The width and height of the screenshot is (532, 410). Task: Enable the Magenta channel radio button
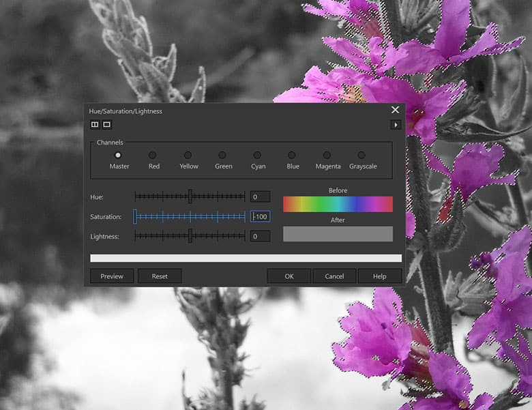(x=327, y=156)
